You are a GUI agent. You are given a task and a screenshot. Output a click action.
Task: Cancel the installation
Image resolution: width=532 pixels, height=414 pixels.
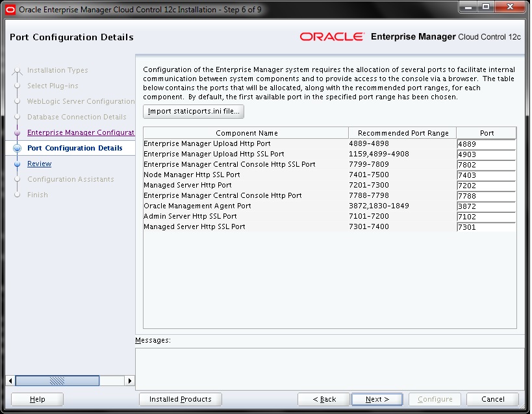[x=492, y=399]
